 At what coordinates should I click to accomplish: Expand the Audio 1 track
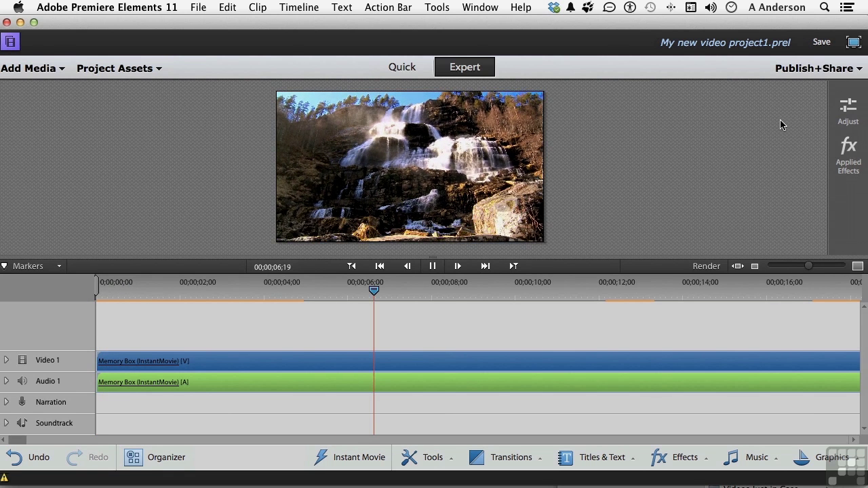(x=6, y=381)
